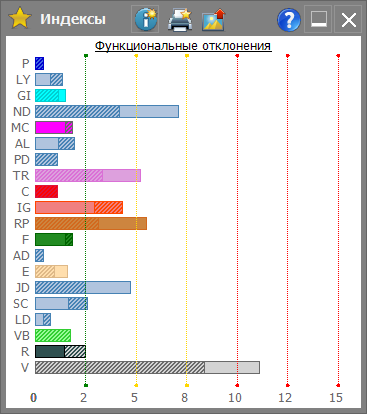Click the MC row label
Viewport: 367px width, 414px height.
(x=21, y=128)
